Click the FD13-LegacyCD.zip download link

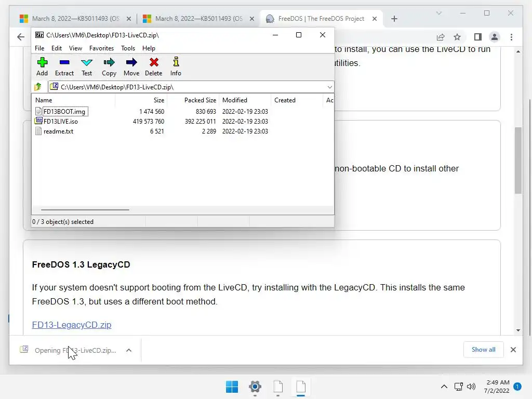72,325
